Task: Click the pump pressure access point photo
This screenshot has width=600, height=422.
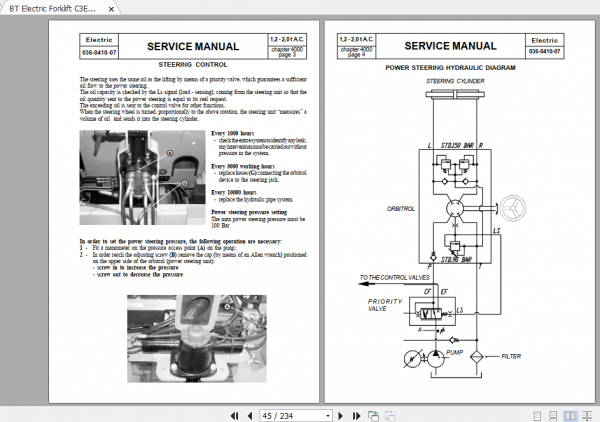Action: [x=197, y=339]
